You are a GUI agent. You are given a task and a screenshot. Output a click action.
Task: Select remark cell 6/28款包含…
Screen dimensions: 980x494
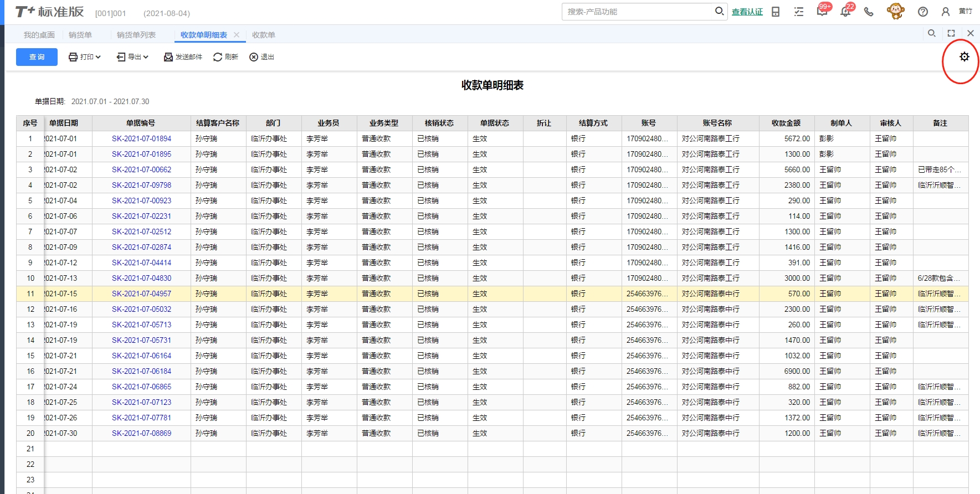click(x=941, y=278)
